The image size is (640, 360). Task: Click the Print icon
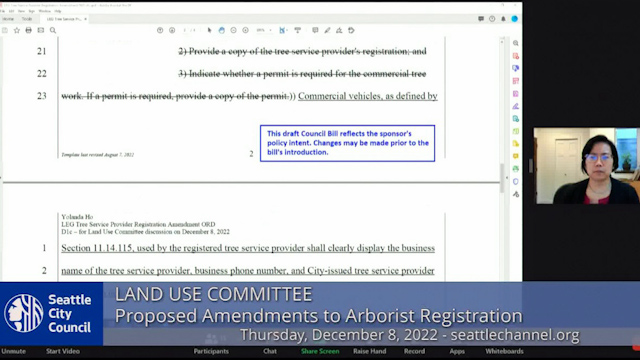click(x=29, y=30)
